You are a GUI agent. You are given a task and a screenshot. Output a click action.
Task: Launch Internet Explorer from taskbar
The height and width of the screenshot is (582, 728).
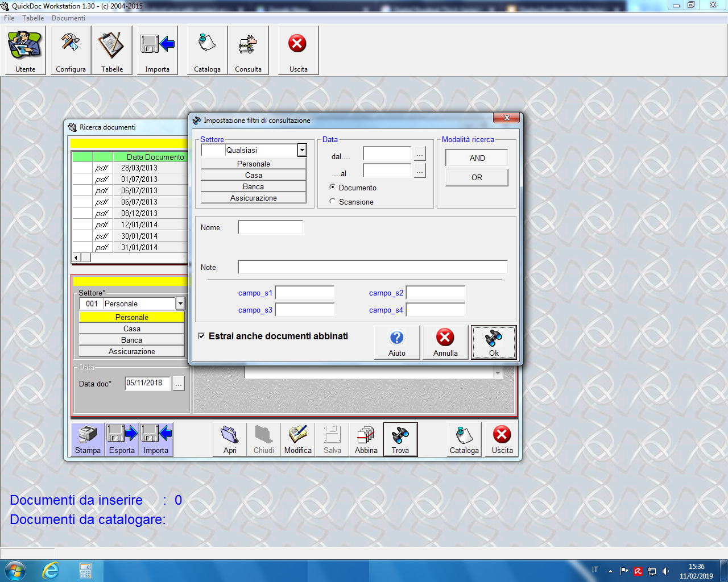[x=51, y=571]
